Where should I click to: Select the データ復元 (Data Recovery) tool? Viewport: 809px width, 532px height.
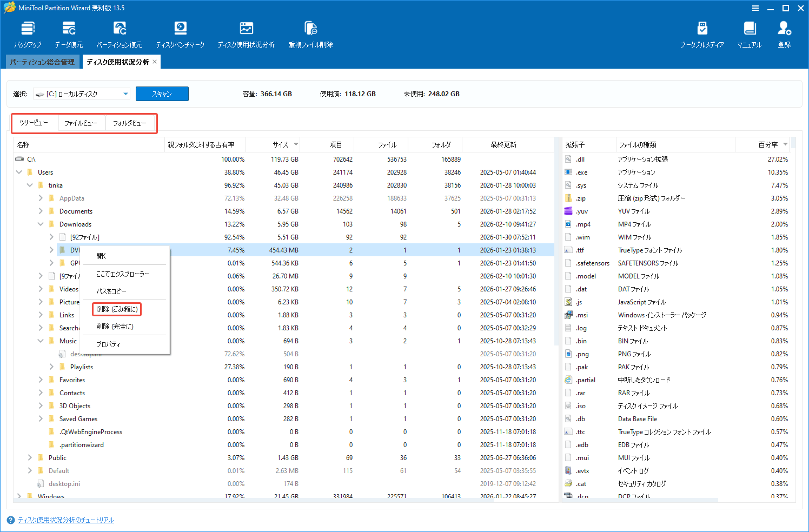pos(68,34)
